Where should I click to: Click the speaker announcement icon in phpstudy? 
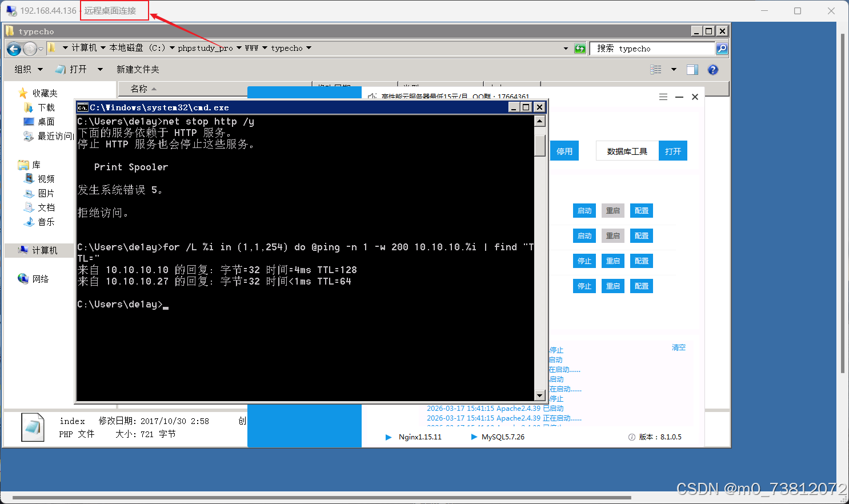coord(372,96)
